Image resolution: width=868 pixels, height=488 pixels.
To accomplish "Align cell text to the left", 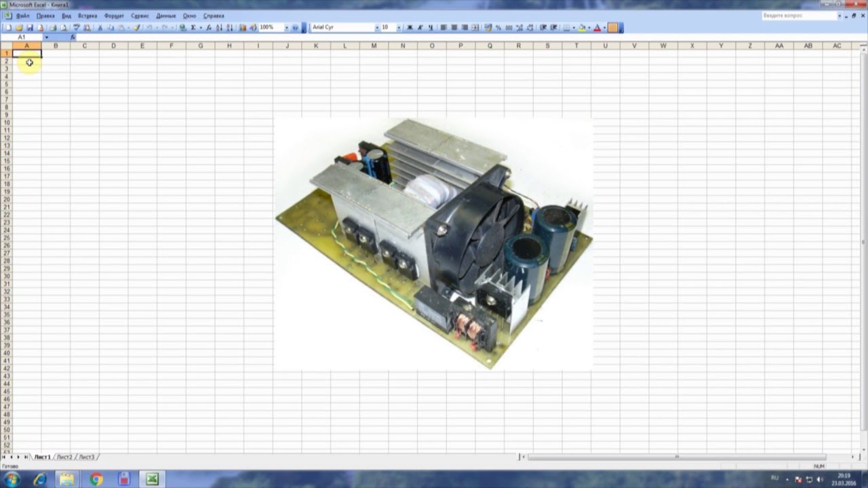I will (x=443, y=28).
